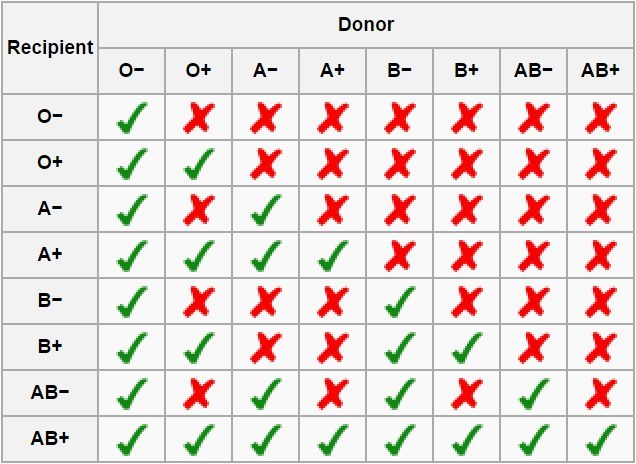
Task: Click the check for AB− recipient, AB− donor
Action: pyautogui.click(x=533, y=392)
